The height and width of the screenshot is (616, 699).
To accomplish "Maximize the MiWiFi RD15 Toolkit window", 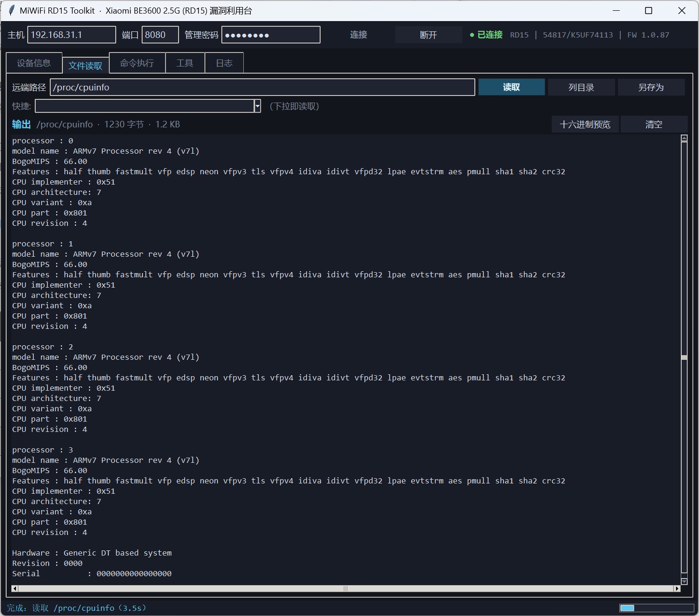I will 649,10.
